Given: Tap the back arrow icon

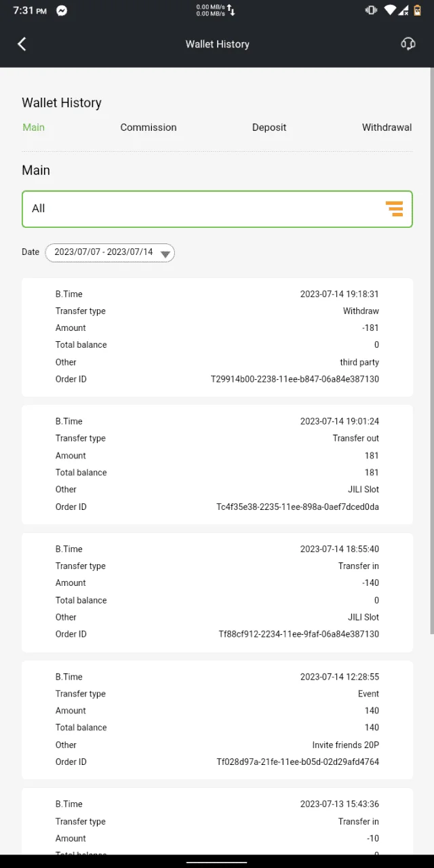Looking at the screenshot, I should [x=22, y=44].
